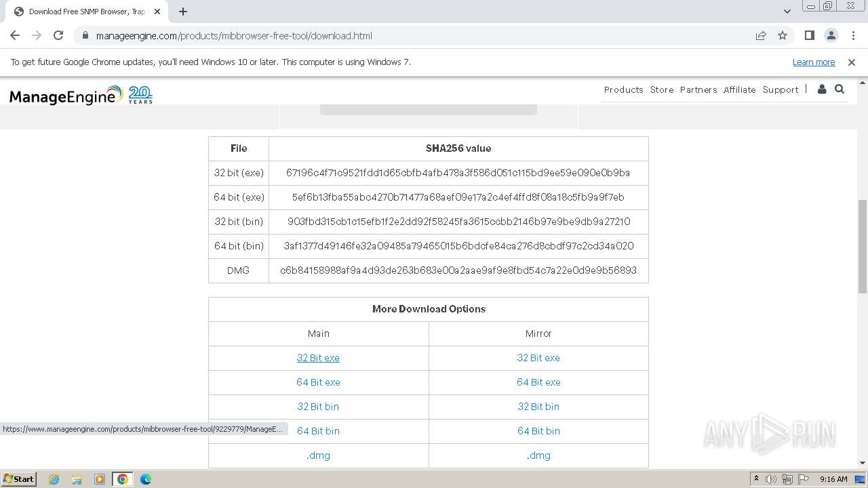Download the Main 64 Bit bin
Image resolution: width=868 pixels, height=488 pixels.
tap(318, 431)
